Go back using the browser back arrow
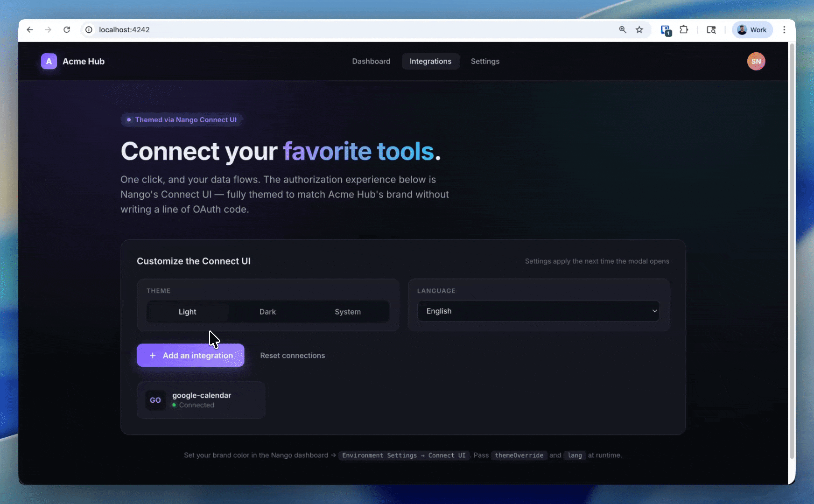This screenshot has height=504, width=814. (x=30, y=30)
